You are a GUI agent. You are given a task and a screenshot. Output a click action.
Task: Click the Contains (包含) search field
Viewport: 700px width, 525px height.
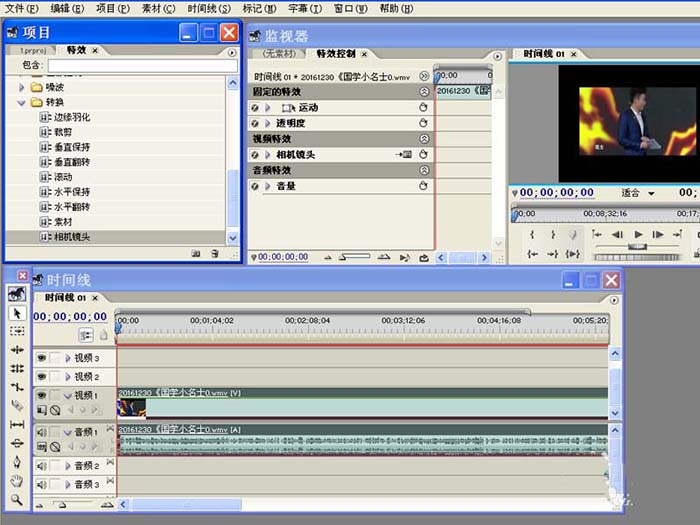[x=143, y=66]
